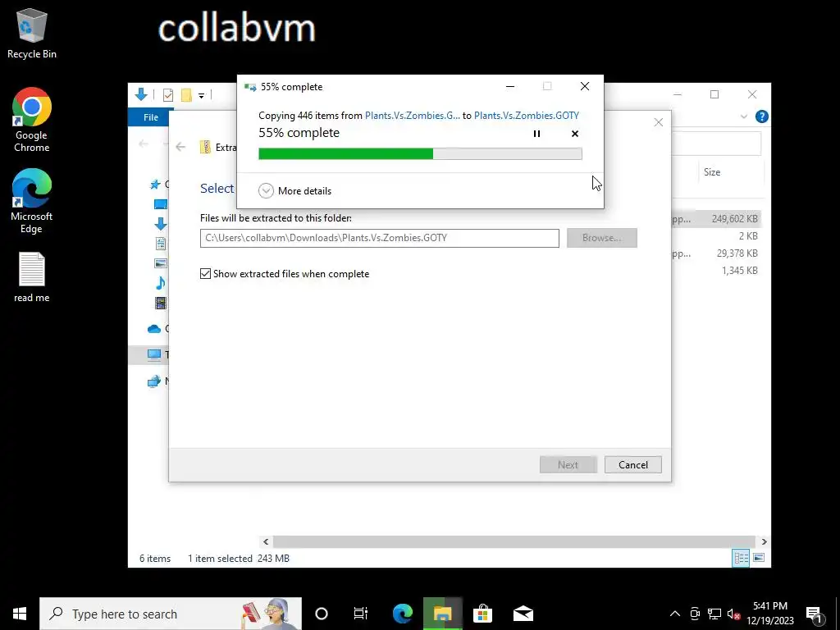
Task: Click the taskbar search box
Action: coord(171,614)
